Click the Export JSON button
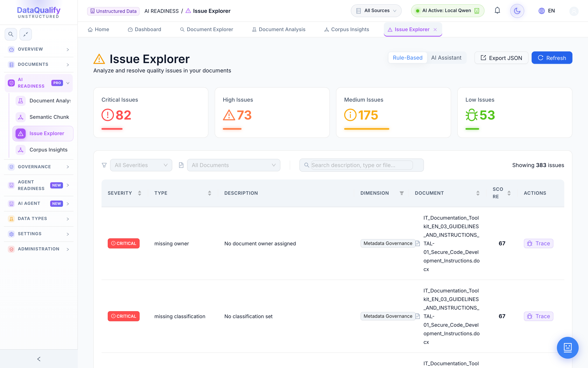Screen dimensions: 588x368 click(501, 58)
